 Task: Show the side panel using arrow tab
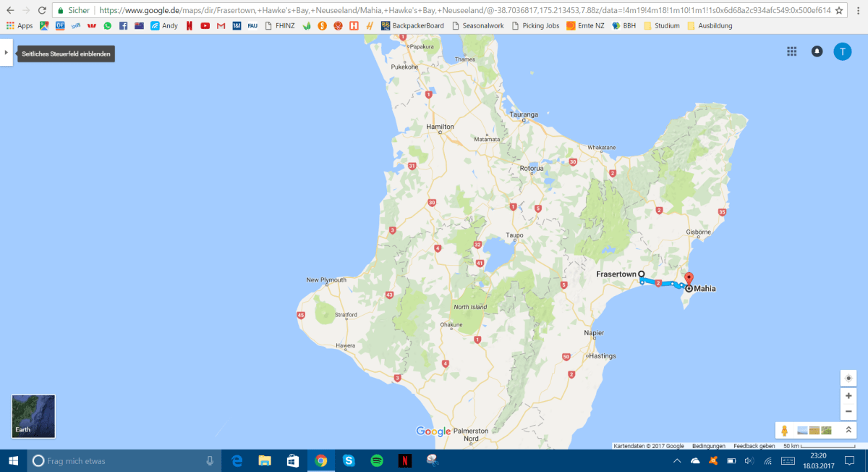pyautogui.click(x=7, y=52)
